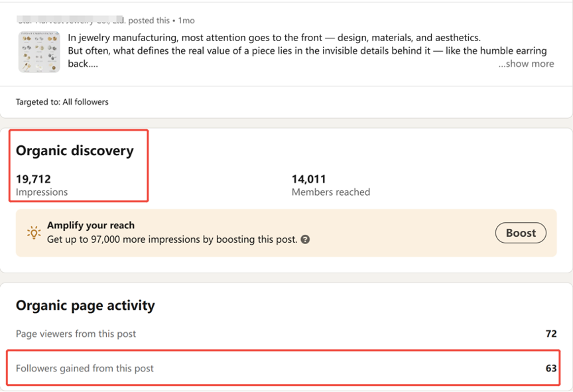
Task: Click the followers gained value 63
Action: [550, 368]
